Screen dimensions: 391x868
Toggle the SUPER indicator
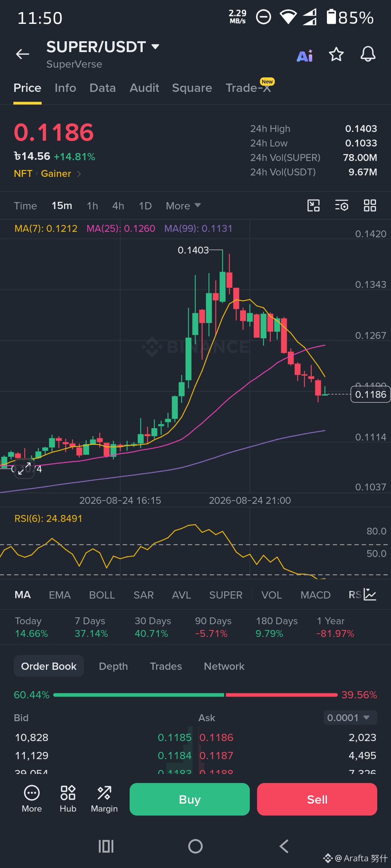(226, 595)
